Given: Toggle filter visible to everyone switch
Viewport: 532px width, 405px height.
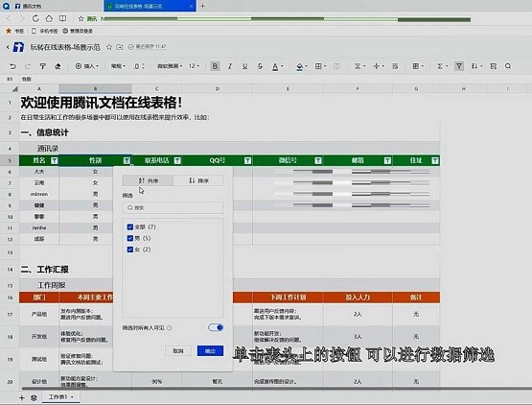Looking at the screenshot, I should [x=216, y=327].
